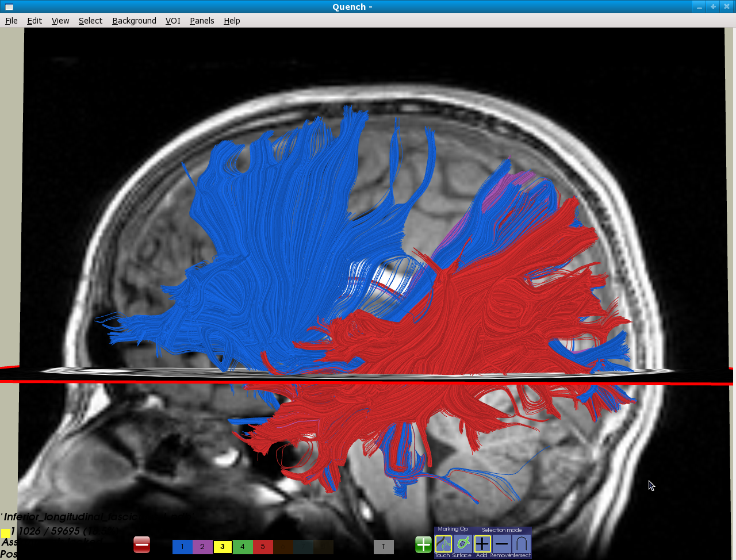Click the red minus remove-group button

point(141,544)
